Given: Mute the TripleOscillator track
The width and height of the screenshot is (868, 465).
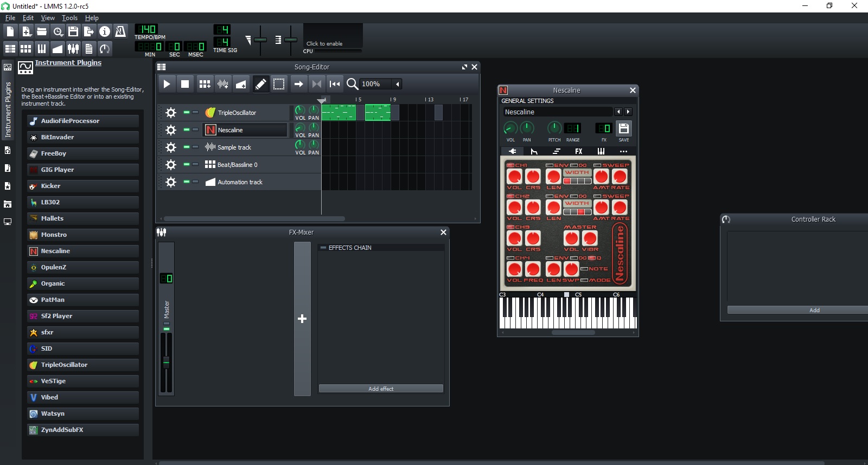Looking at the screenshot, I should click(x=187, y=113).
